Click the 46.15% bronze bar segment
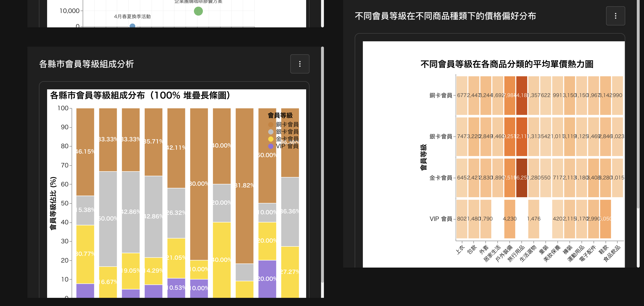Viewport: 644px width, 306px height. pyautogui.click(x=85, y=152)
